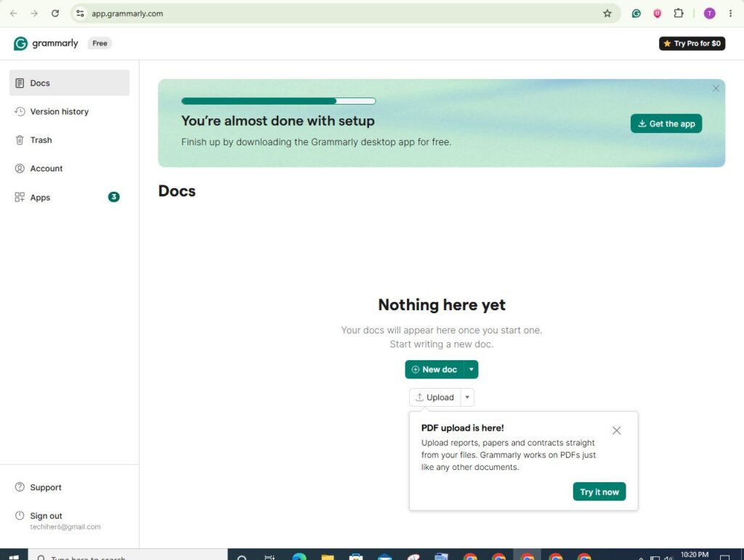This screenshot has width=744, height=560.
Task: Bookmark this page with star icon
Action: 607,13
